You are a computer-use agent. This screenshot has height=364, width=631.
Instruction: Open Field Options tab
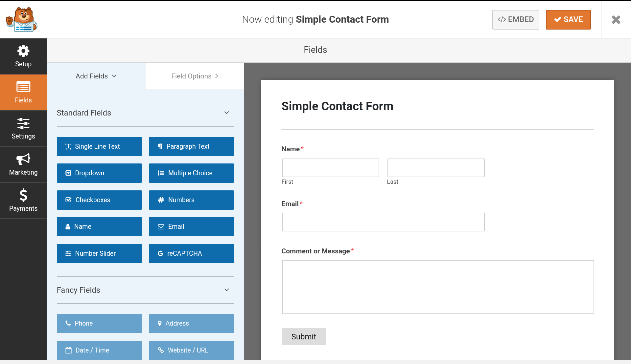[x=194, y=76]
